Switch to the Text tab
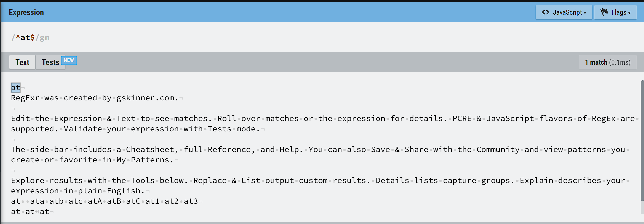This screenshot has height=224, width=644. click(x=22, y=62)
